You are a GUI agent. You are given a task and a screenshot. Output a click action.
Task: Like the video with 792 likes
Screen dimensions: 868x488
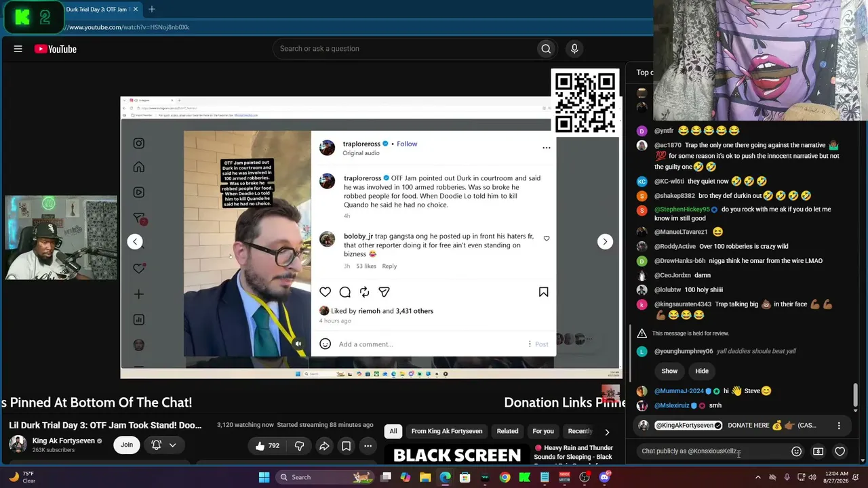pos(267,445)
